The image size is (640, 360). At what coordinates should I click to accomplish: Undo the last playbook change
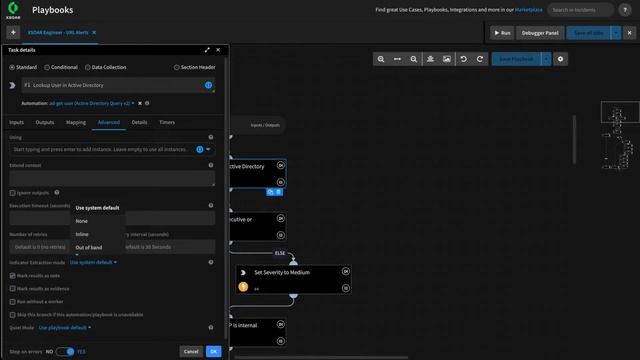click(463, 59)
